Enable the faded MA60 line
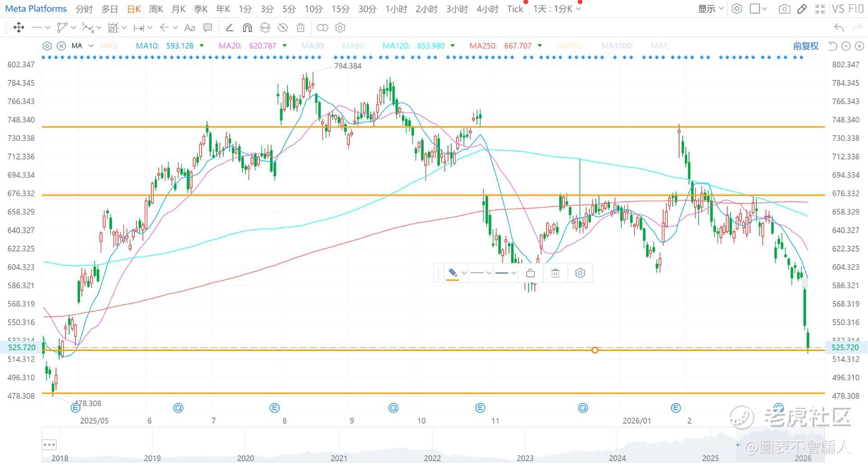 tap(354, 46)
